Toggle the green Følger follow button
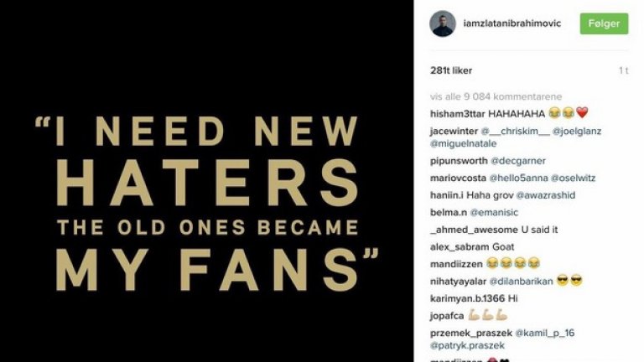 (x=604, y=23)
